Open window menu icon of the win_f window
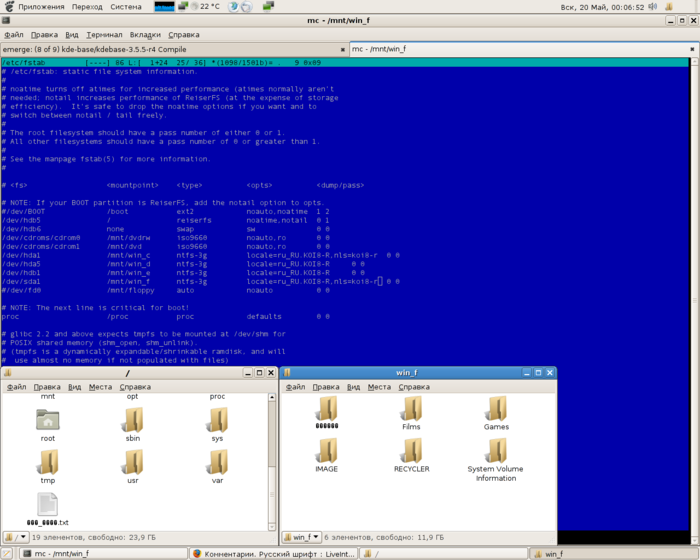Image resolution: width=700 pixels, height=560 pixels. click(287, 372)
